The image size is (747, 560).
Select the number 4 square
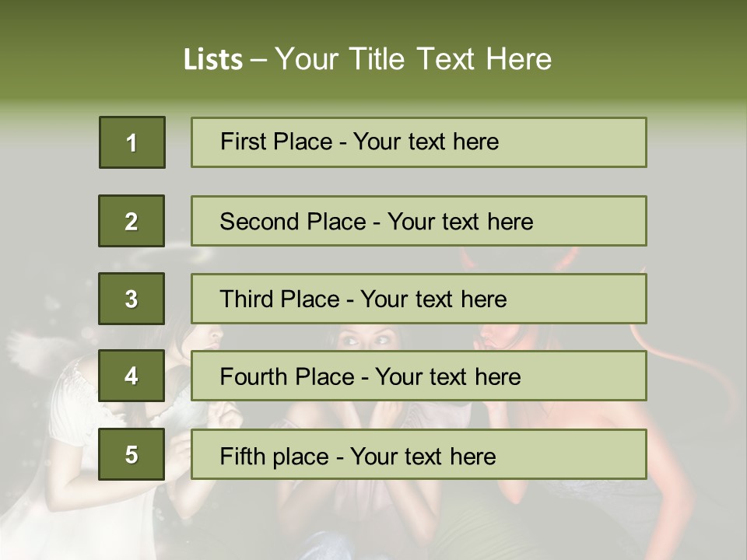tap(132, 376)
